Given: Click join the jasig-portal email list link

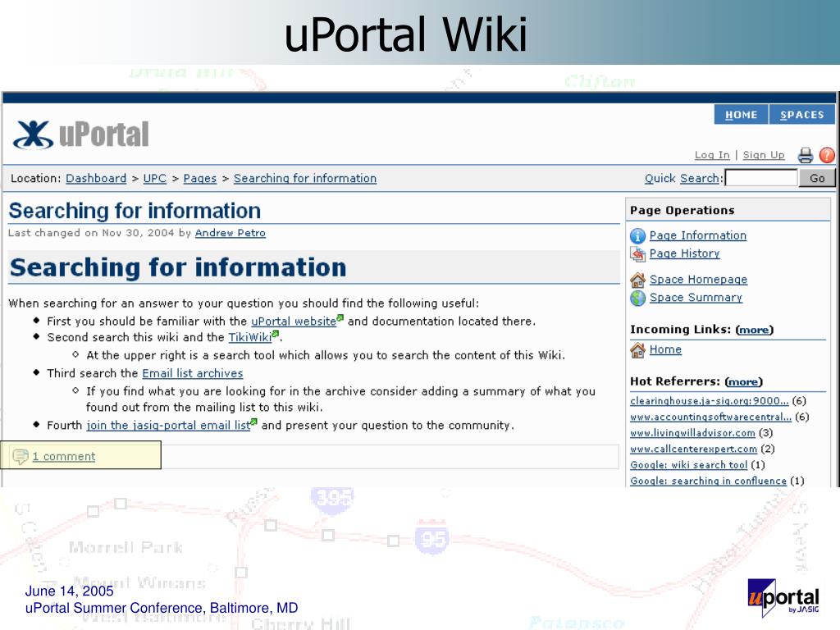Looking at the screenshot, I should (x=168, y=426).
